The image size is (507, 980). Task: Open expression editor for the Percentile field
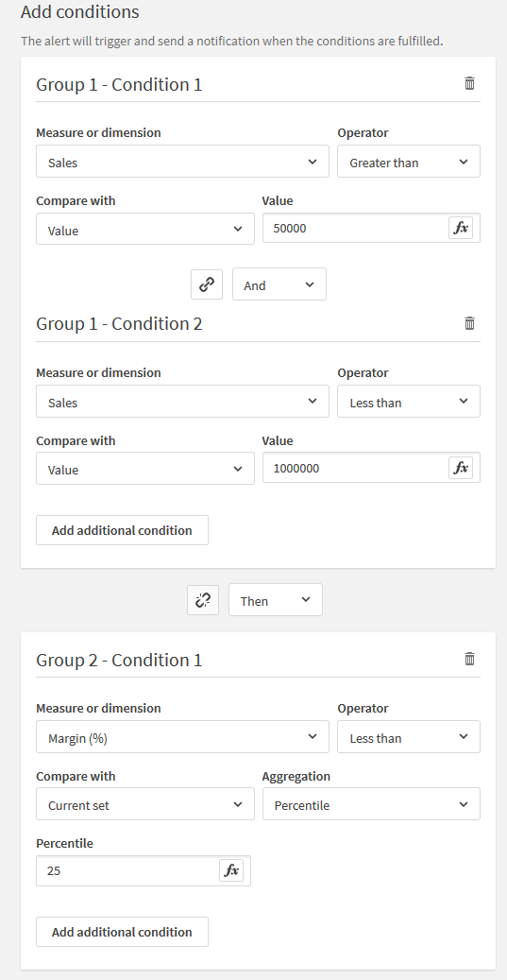(x=231, y=870)
